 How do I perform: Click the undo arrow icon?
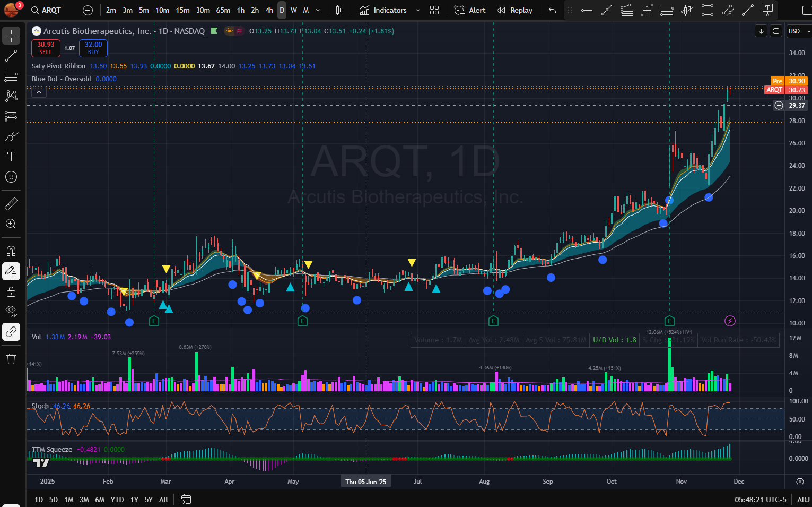[552, 10]
